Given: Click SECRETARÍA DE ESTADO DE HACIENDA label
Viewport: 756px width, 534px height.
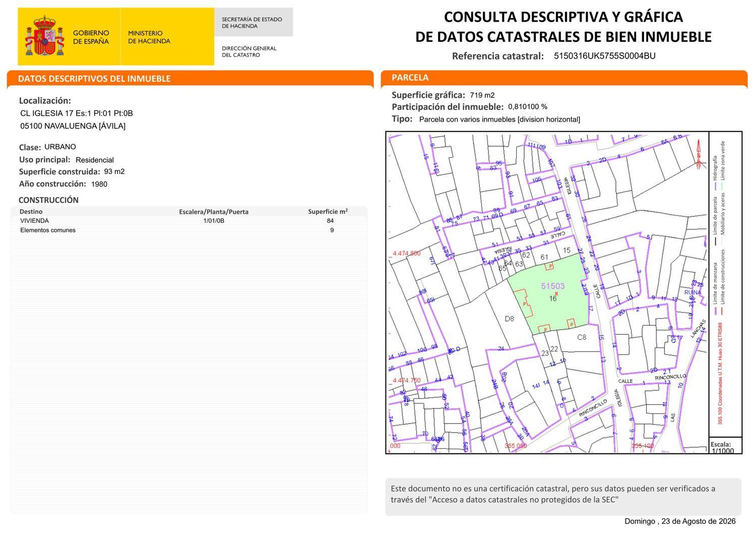Looking at the screenshot, I should click(252, 22).
